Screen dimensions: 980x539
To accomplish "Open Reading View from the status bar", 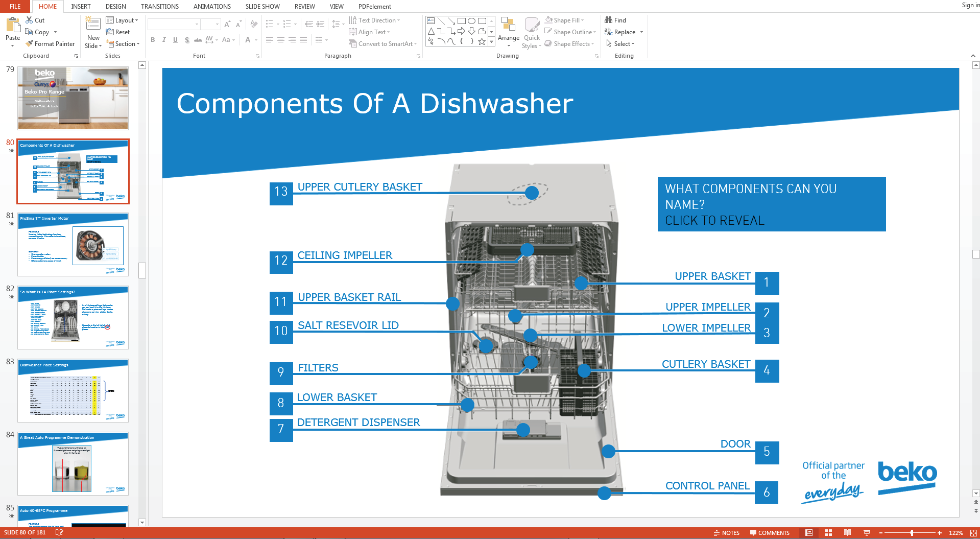I will tap(847, 532).
